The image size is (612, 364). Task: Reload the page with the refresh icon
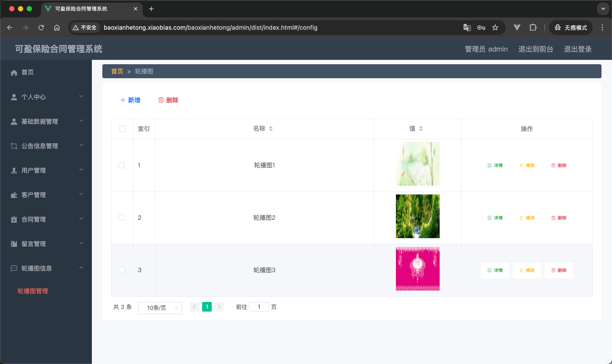pos(41,28)
